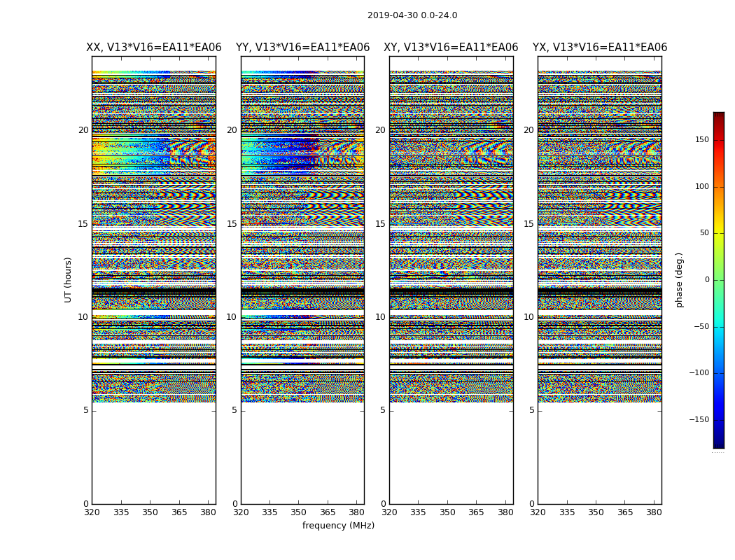
Task: Click the XX plot's 5 hour tick label
Action: 86,410
